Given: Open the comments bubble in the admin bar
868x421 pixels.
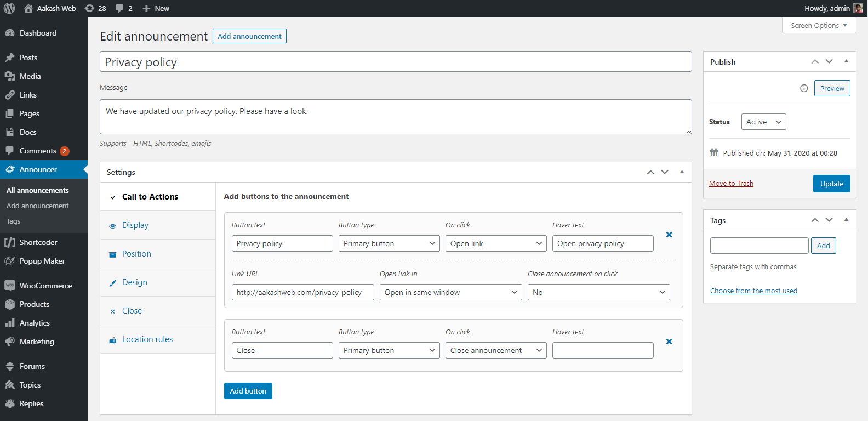Looking at the screenshot, I should 124,8.
